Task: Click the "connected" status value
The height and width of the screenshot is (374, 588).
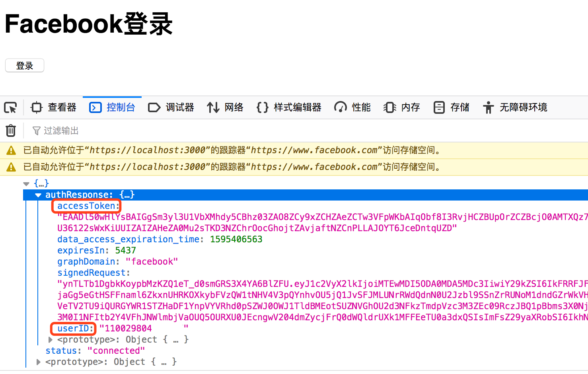Action: coord(116,351)
